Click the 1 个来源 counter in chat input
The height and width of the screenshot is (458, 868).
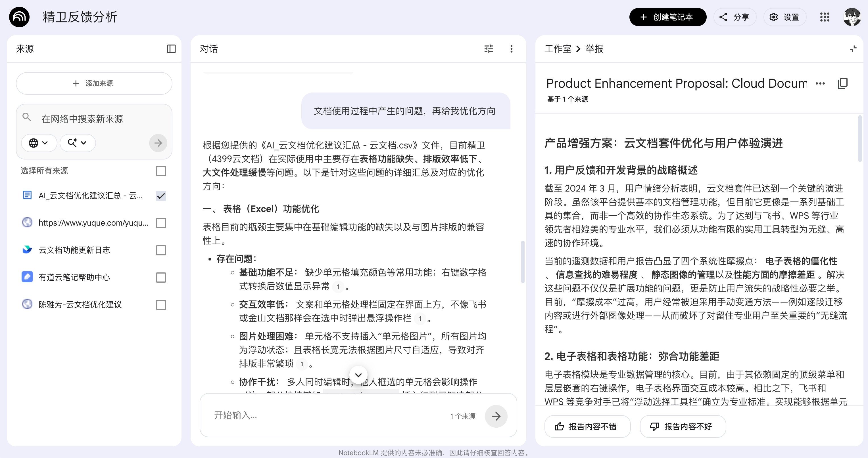(463, 416)
